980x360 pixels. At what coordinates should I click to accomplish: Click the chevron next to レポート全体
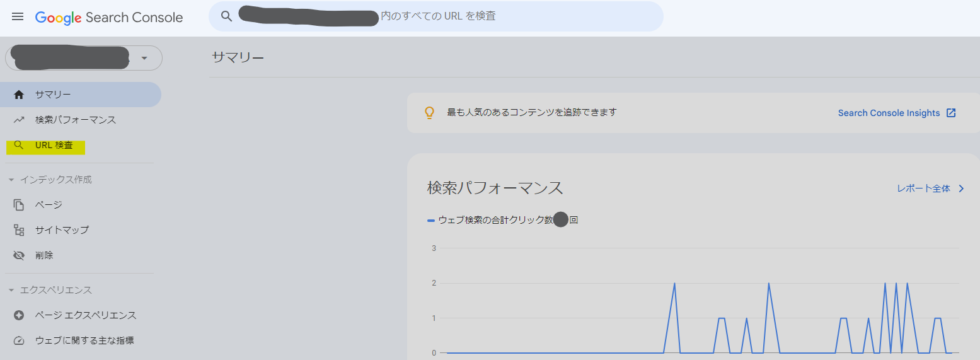click(961, 189)
